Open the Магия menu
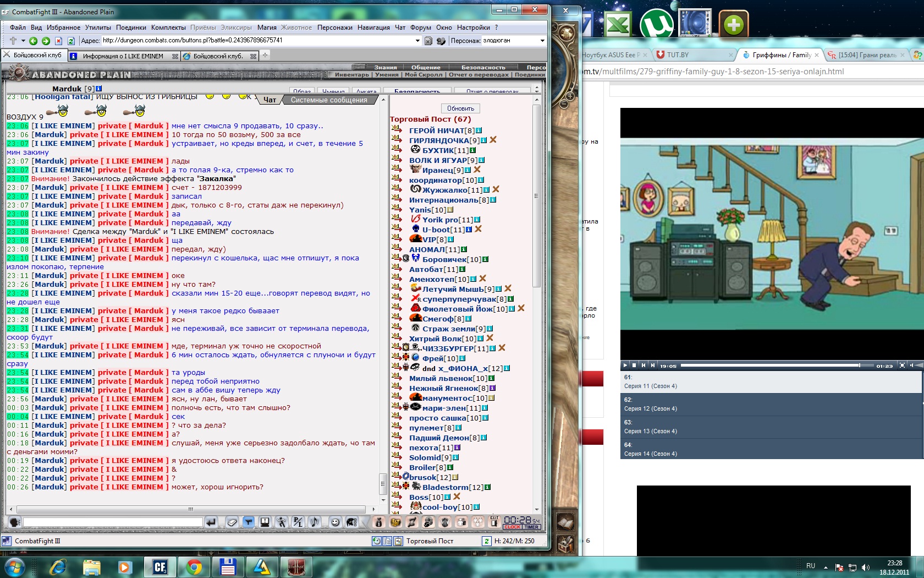 tap(267, 28)
